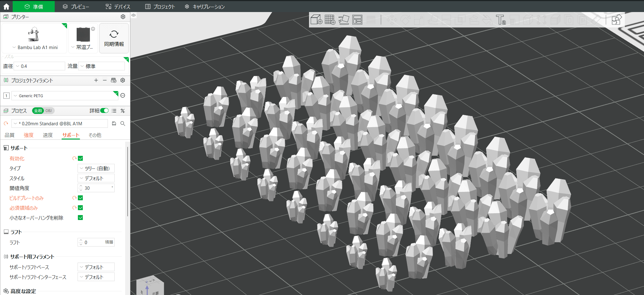Uncheck the 有効化 support checkbox
644x295 pixels.
point(80,158)
